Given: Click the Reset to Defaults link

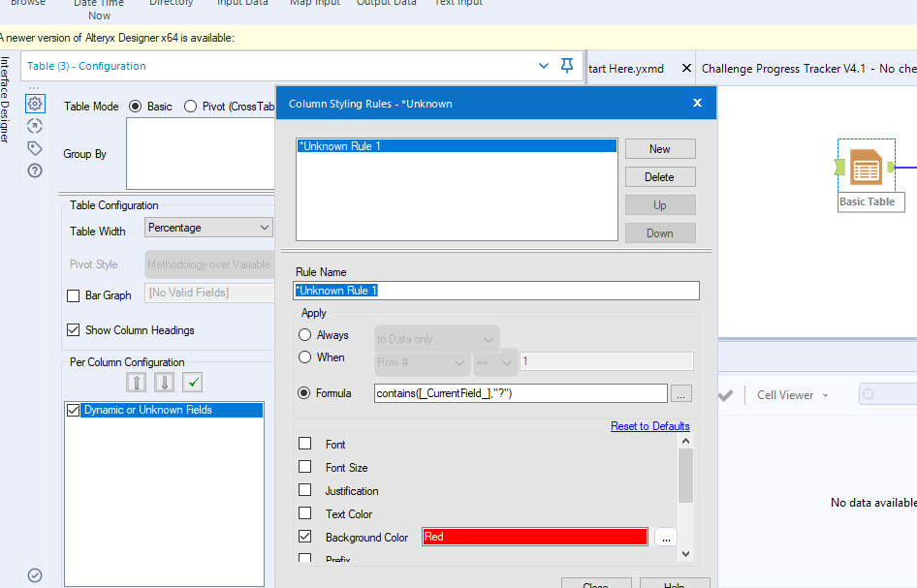Looking at the screenshot, I should pyautogui.click(x=649, y=425).
